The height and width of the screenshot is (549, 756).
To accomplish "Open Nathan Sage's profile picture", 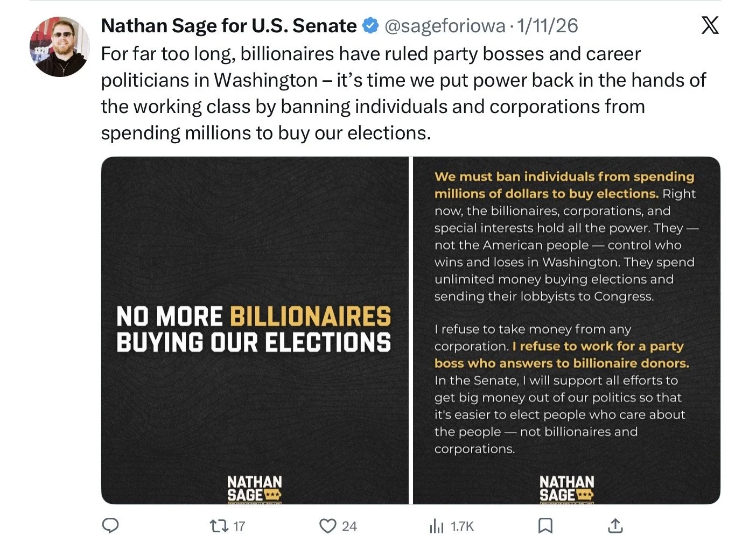I will [x=59, y=46].
